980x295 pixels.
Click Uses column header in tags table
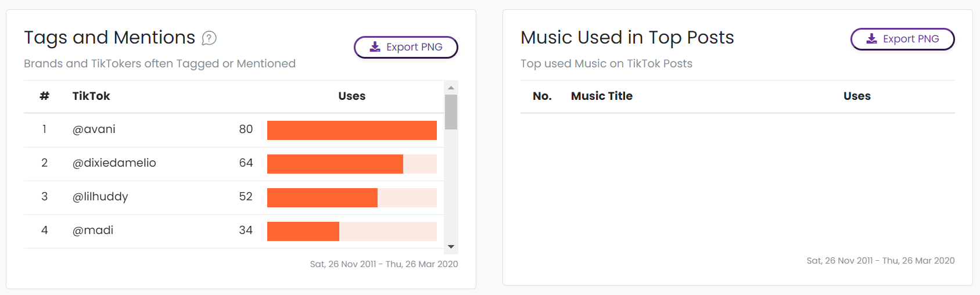352,96
